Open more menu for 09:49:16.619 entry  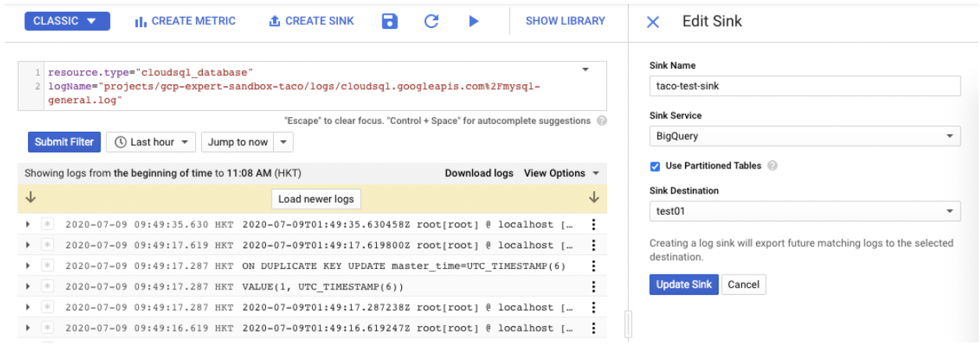coord(594,328)
